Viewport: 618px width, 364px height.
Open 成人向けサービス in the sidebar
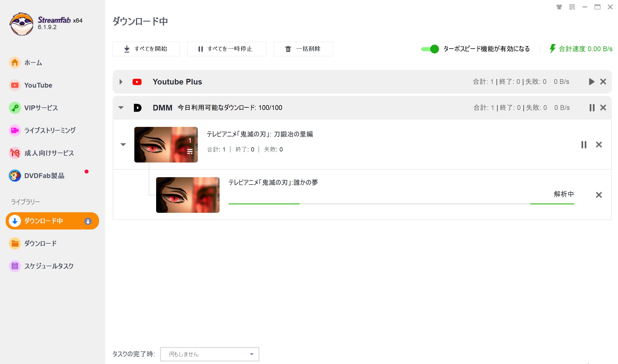pos(49,153)
